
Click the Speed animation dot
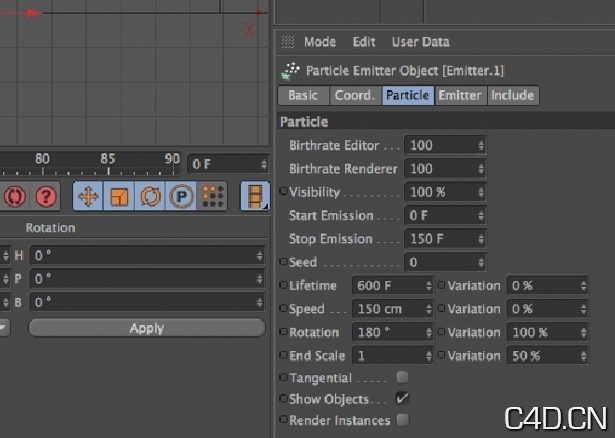coord(283,309)
